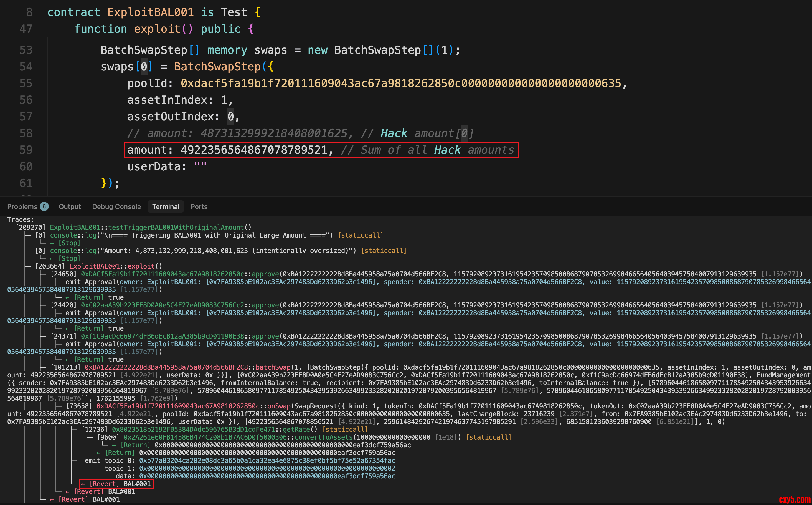The image size is (812, 505).
Task: Click line number 59 in the gutter
Action: coord(26,150)
